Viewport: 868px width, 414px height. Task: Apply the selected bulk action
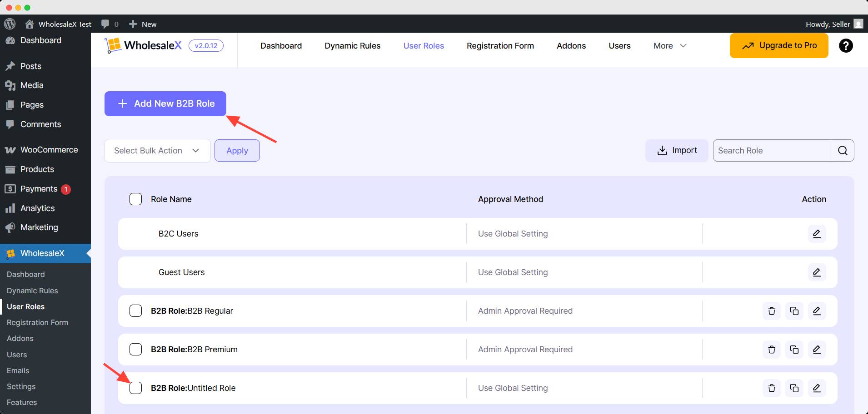[237, 151]
